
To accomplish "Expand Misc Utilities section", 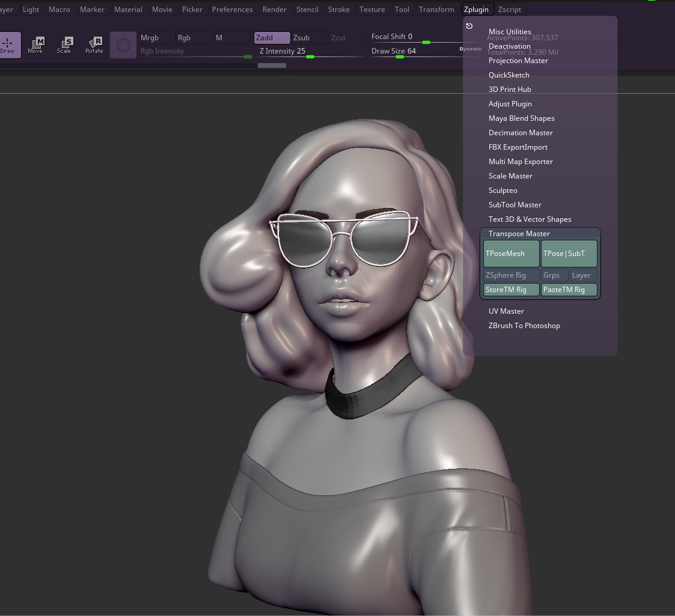I will pyautogui.click(x=510, y=31).
